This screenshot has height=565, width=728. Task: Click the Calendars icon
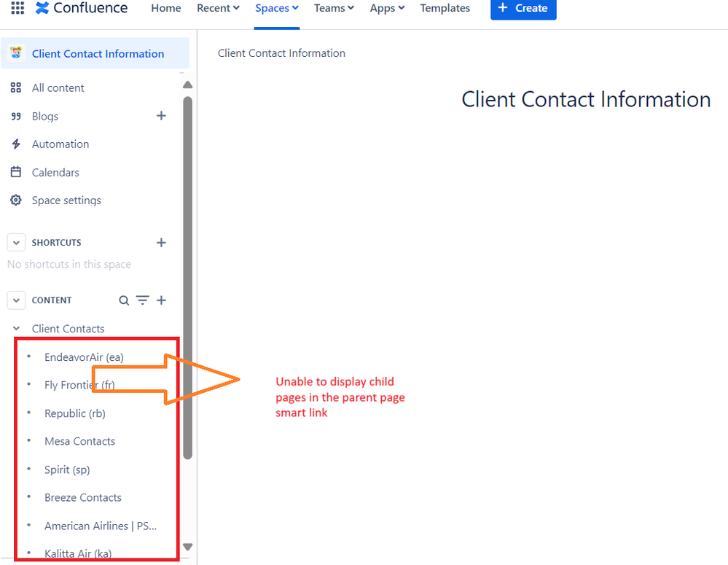[x=16, y=172]
